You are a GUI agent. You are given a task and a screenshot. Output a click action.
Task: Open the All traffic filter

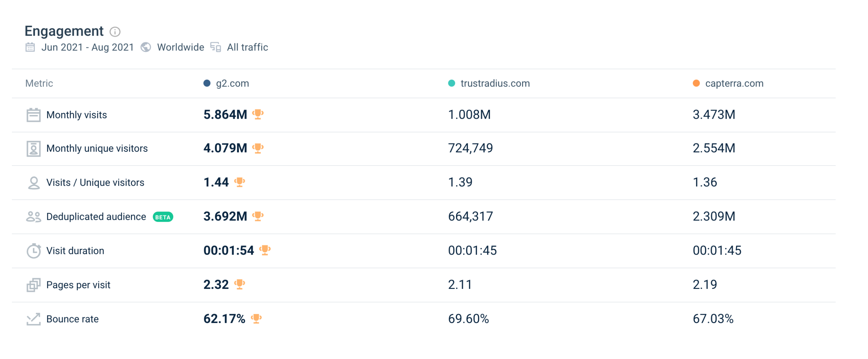[x=247, y=47]
